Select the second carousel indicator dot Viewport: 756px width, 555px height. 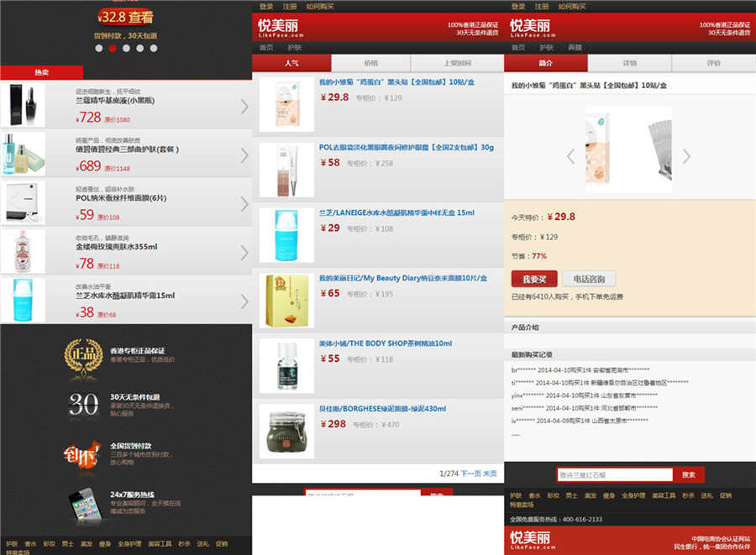[x=113, y=47]
